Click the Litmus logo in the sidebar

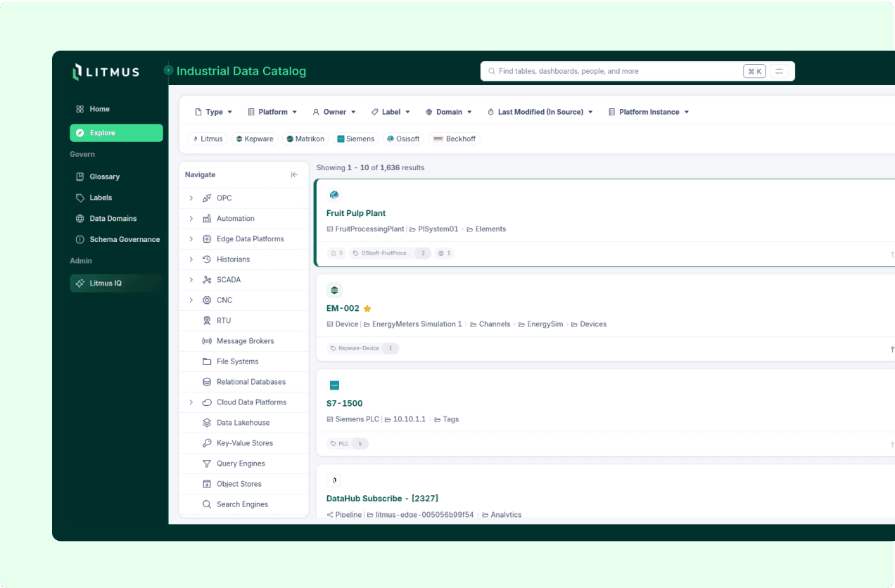click(x=106, y=72)
